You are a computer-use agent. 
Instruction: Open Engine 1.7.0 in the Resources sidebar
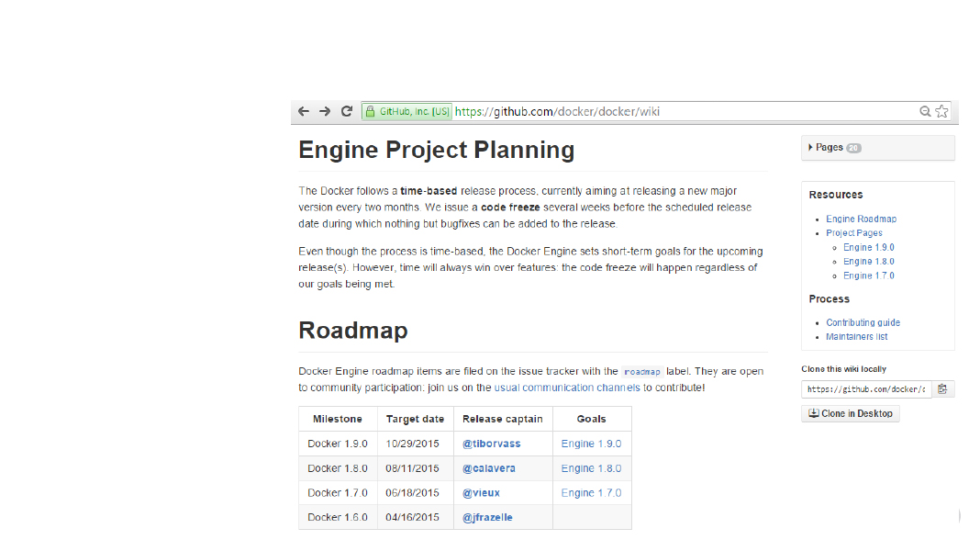point(869,275)
